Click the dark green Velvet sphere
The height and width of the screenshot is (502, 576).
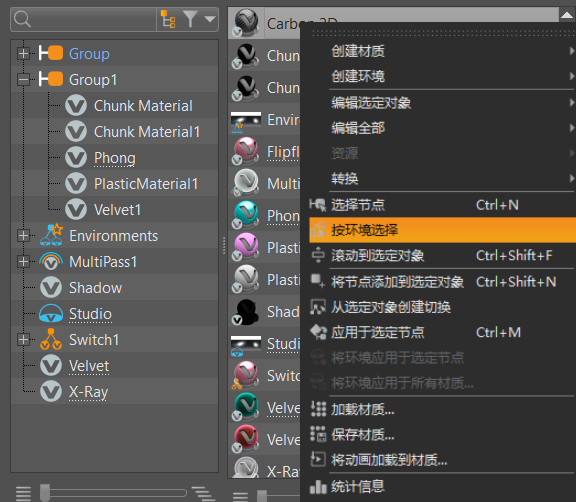click(246, 407)
